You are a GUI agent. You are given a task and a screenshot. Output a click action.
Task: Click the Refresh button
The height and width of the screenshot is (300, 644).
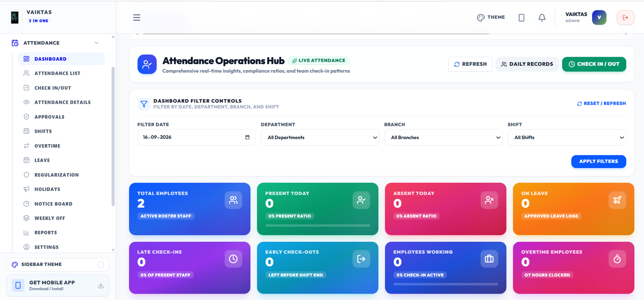pyautogui.click(x=470, y=64)
